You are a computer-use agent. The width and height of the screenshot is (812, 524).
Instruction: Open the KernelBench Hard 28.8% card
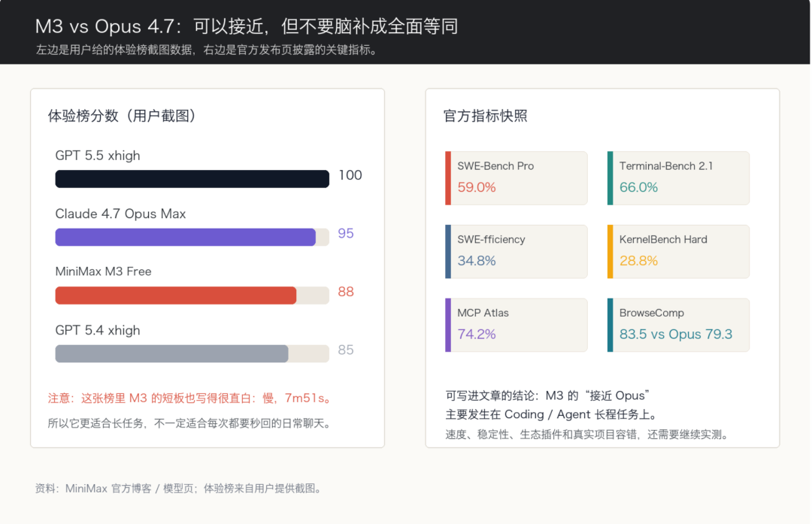point(678,252)
